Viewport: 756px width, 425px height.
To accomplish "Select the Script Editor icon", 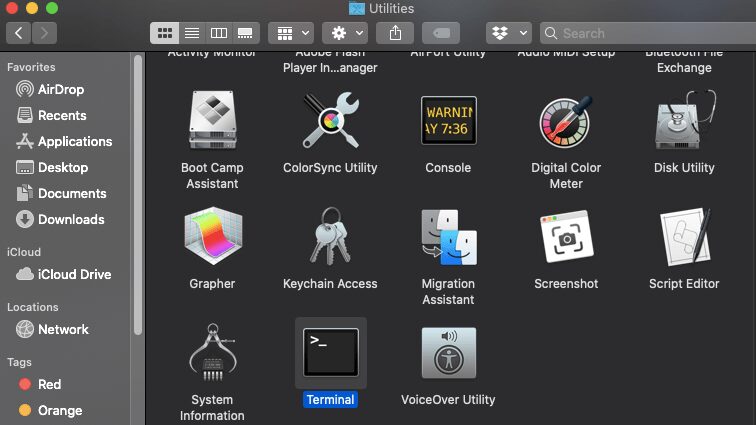I will [685, 236].
